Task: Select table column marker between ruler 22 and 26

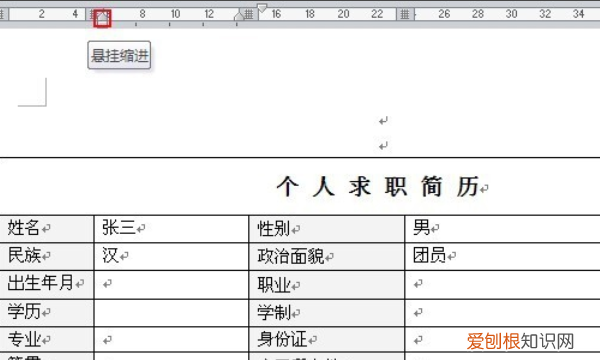Action: 405,15
